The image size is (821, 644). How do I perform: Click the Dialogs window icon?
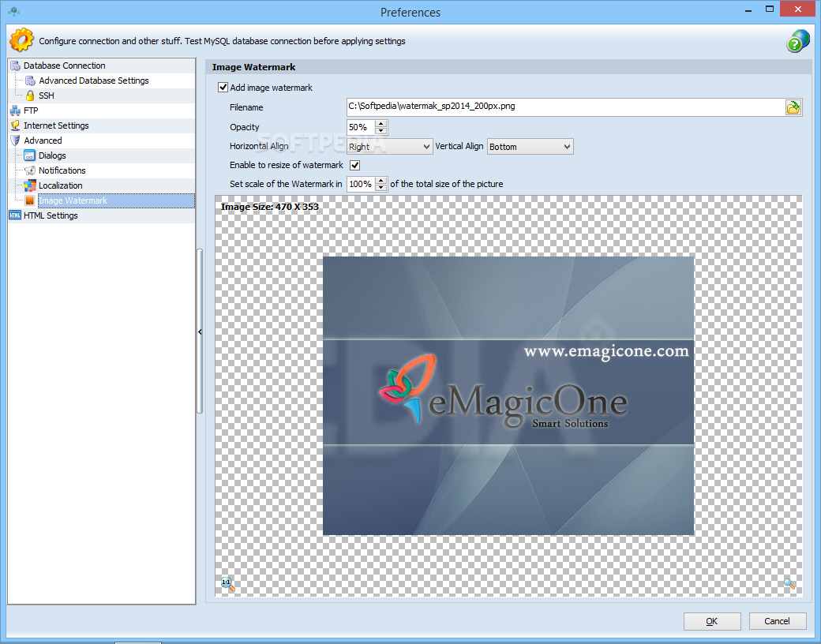click(x=30, y=155)
